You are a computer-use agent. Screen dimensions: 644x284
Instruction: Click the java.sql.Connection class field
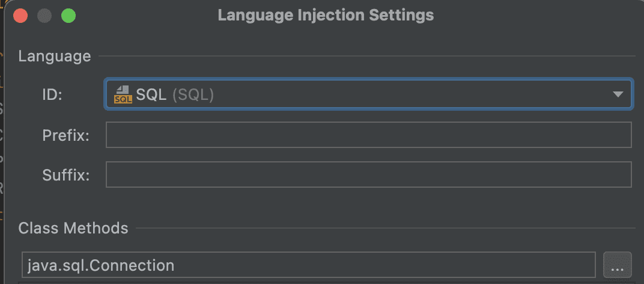[308, 265]
